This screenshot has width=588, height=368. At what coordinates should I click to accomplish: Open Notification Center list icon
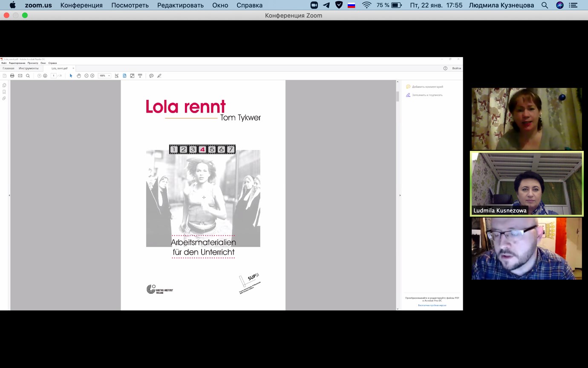(x=574, y=5)
